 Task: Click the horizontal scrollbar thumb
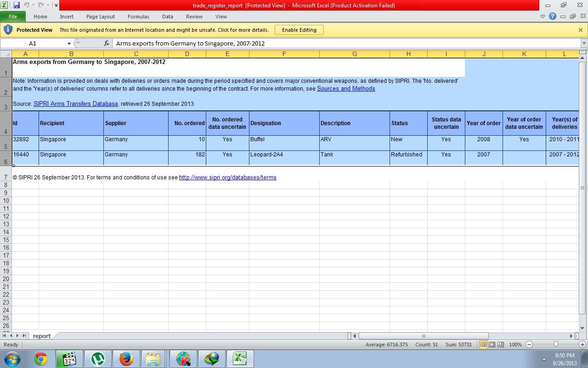point(423,336)
